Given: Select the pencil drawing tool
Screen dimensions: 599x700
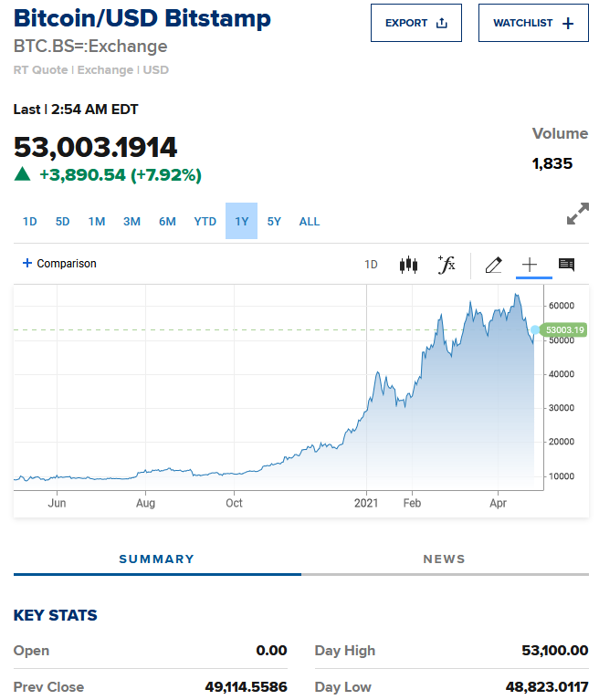Looking at the screenshot, I should point(494,265).
